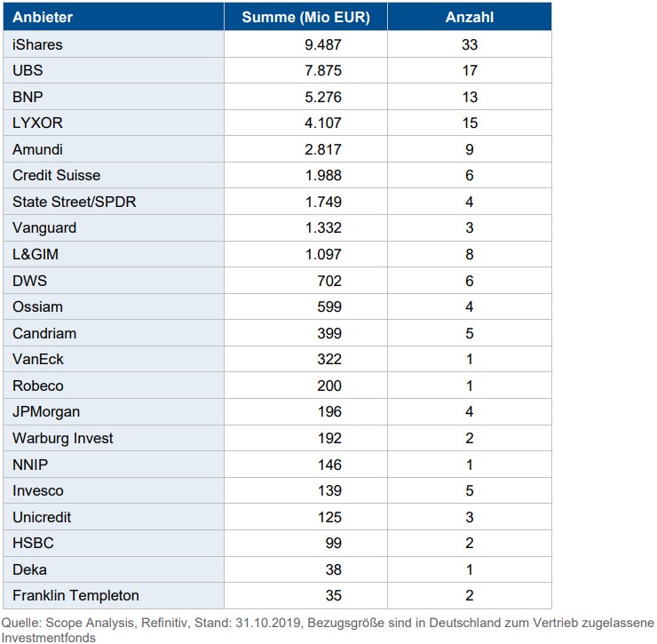Select the Summe (Mio EUR) header
Screen dimensions: 657x644
point(305,18)
